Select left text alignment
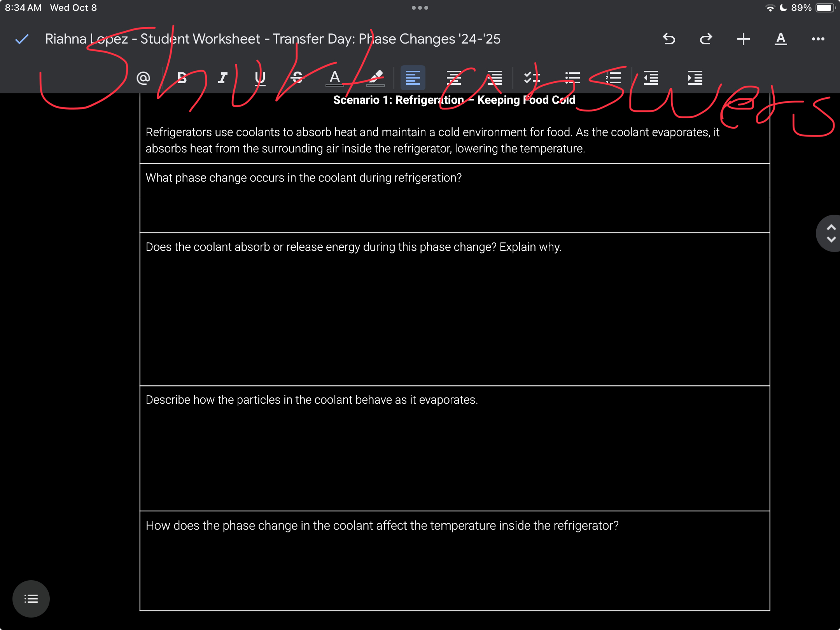 413,78
